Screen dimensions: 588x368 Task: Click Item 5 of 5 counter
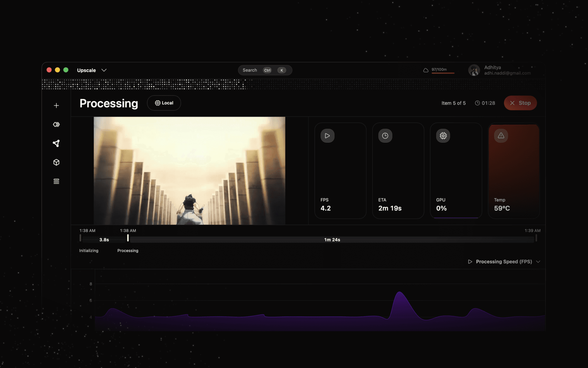pos(454,103)
